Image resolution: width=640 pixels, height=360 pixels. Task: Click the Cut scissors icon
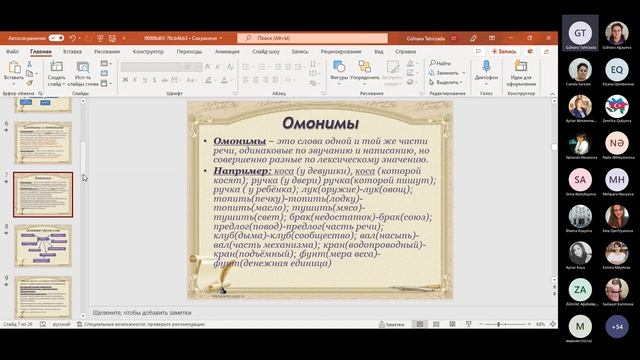29,64
